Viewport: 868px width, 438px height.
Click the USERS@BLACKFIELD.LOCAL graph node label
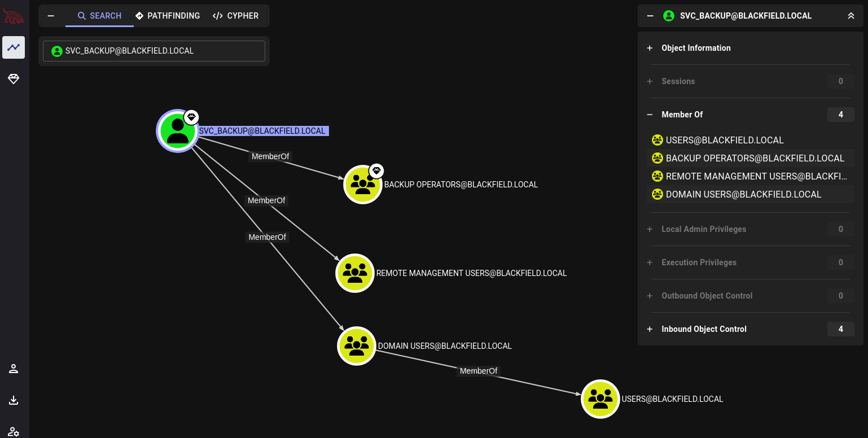pyautogui.click(x=672, y=399)
